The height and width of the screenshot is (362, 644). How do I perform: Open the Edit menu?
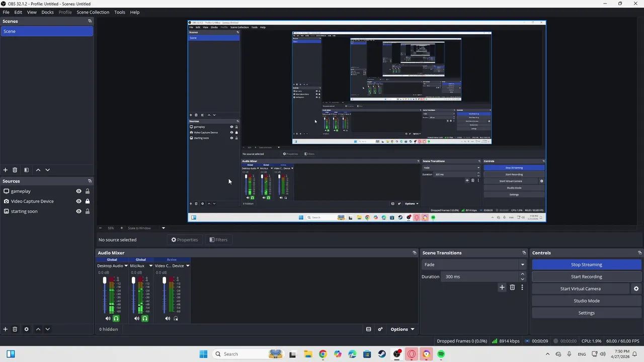pyautogui.click(x=18, y=12)
